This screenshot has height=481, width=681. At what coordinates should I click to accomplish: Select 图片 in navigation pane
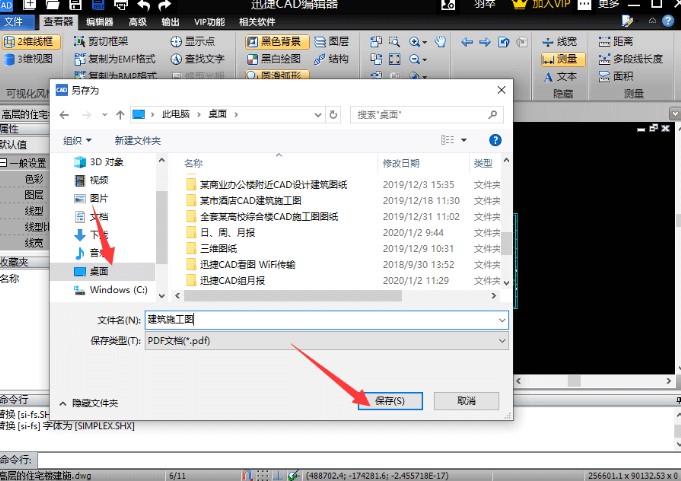point(91,198)
